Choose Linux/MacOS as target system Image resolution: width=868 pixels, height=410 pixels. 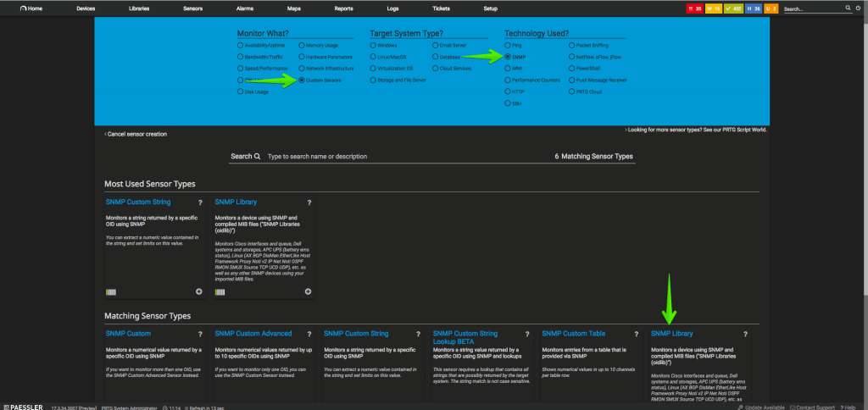[373, 57]
